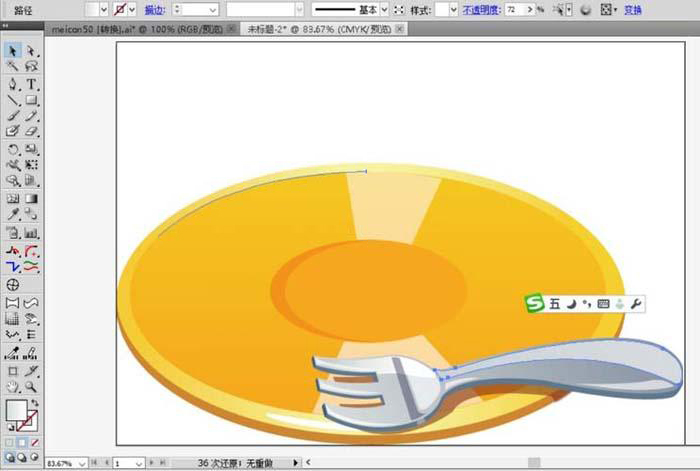The height and width of the screenshot is (471, 700).
Task: Click the control bar fill swatch
Action: (92, 9)
